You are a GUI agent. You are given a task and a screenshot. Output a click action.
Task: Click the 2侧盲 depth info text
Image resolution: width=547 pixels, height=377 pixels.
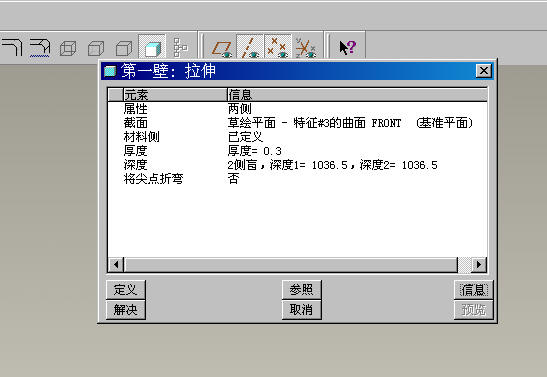coord(332,165)
